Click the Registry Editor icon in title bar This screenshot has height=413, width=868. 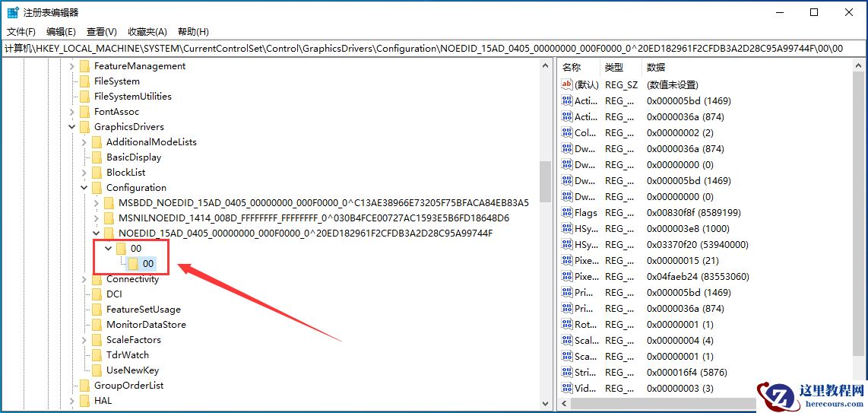(13, 12)
